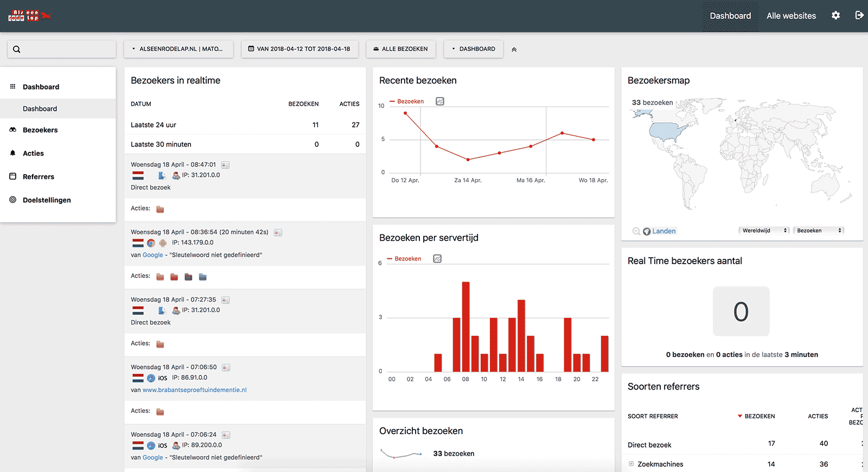This screenshot has width=868, height=472.
Task: Open the Bezoeken metric select under the map
Action: click(x=819, y=231)
